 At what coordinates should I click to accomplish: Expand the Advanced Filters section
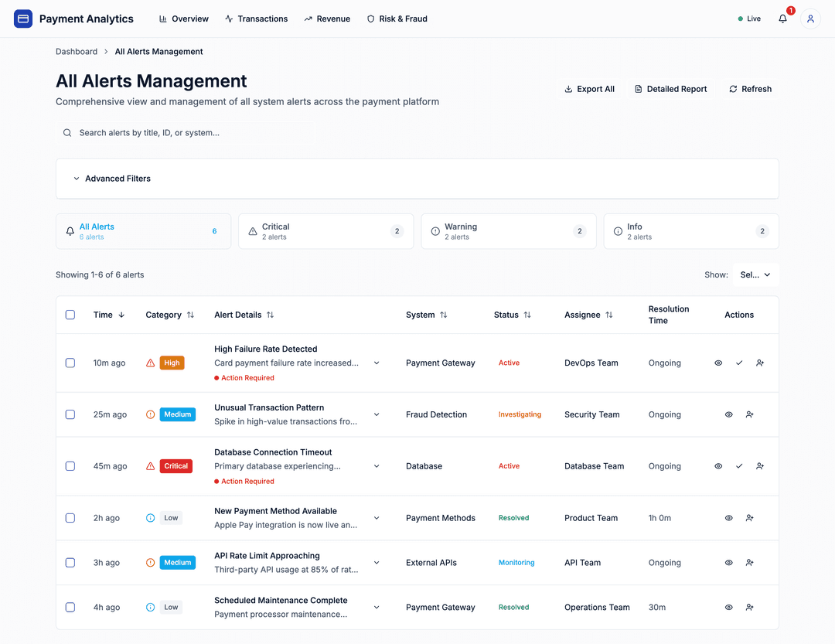[113, 178]
